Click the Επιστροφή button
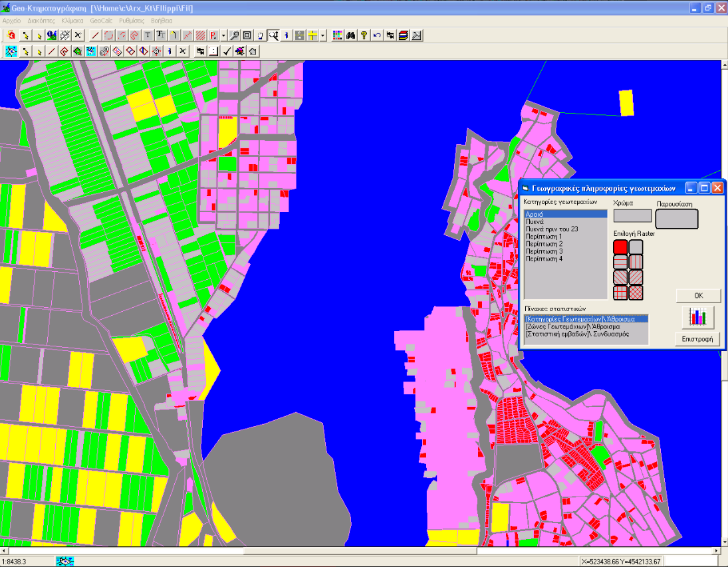The height and width of the screenshot is (567, 728). click(698, 339)
